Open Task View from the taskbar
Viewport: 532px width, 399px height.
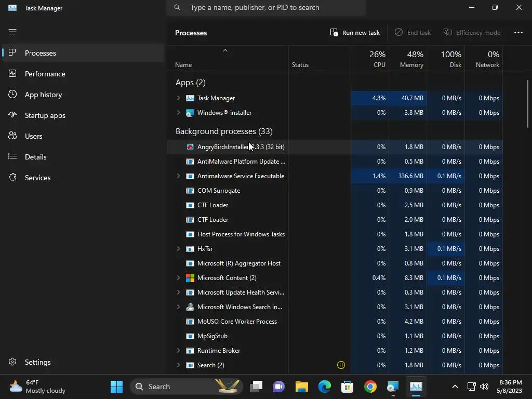256,387
